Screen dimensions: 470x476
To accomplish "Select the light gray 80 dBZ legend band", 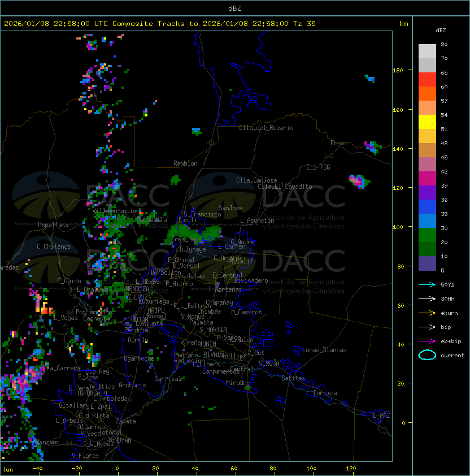I will [427, 51].
